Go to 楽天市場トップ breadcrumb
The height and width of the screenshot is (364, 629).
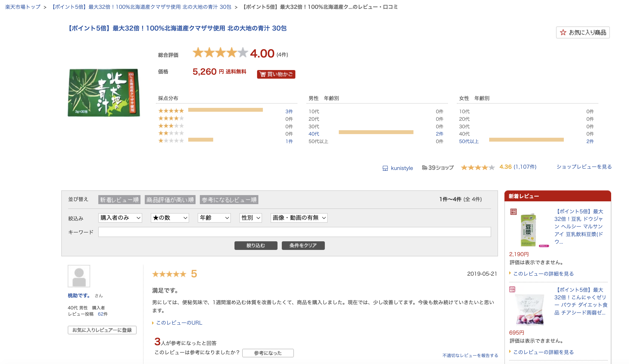[x=23, y=7]
